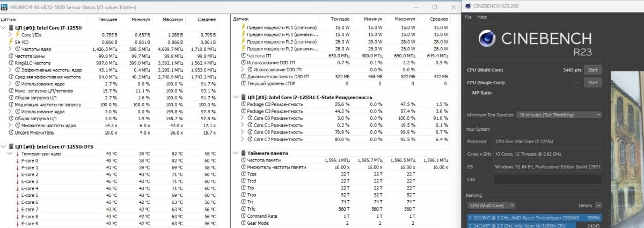644x228 pixels.
Task: Click lightning icon for PL2 (статично) limit
Action: (244, 41)
